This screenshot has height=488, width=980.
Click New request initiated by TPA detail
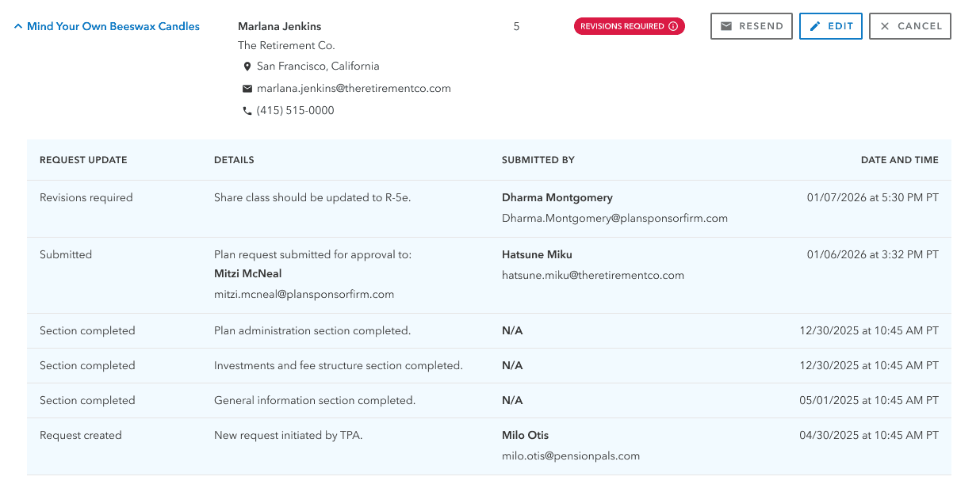(288, 436)
